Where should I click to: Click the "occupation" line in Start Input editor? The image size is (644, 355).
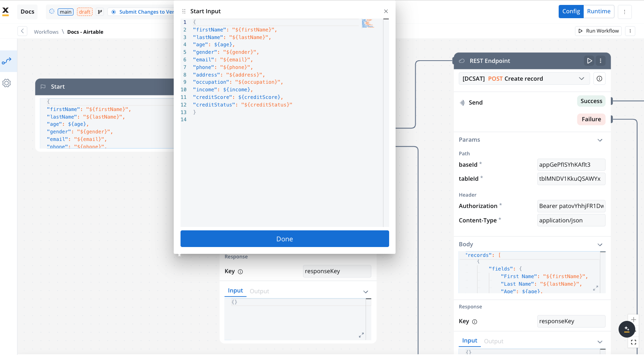coord(238,82)
